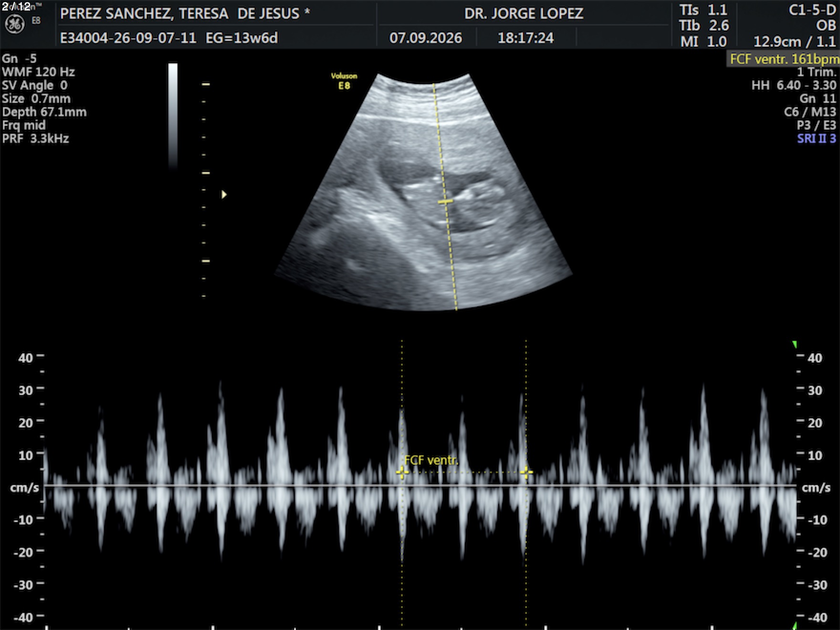The width and height of the screenshot is (840, 630).
Task: Click the SRI II 3 setting label
Action: (x=817, y=139)
